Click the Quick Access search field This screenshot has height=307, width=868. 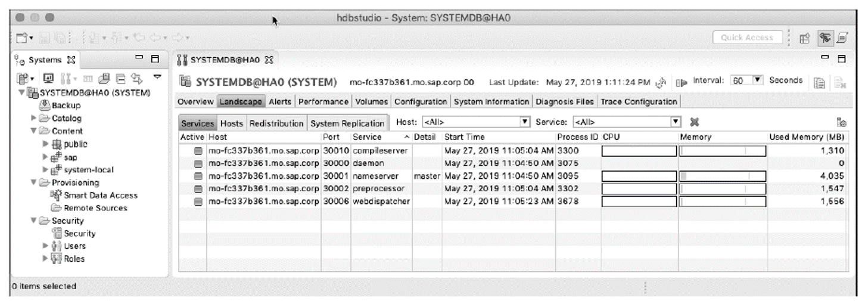point(747,38)
